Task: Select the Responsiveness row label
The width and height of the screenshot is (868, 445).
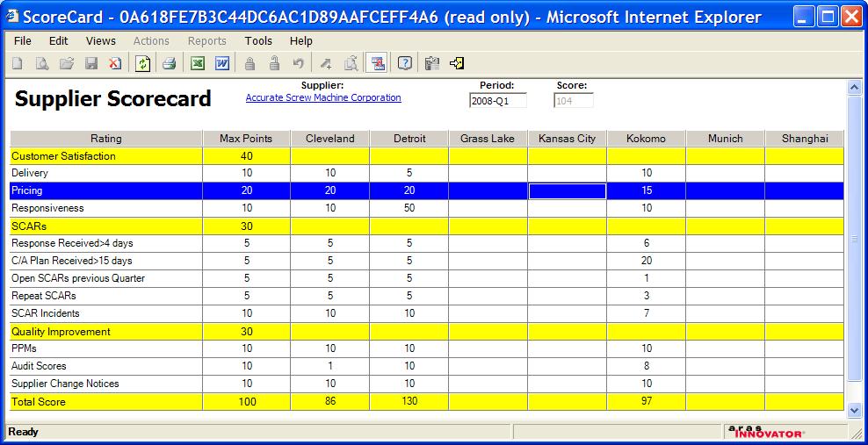Action: tap(47, 208)
